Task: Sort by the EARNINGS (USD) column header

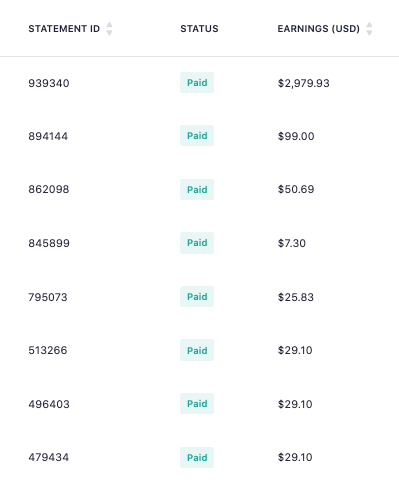Action: pos(319,29)
